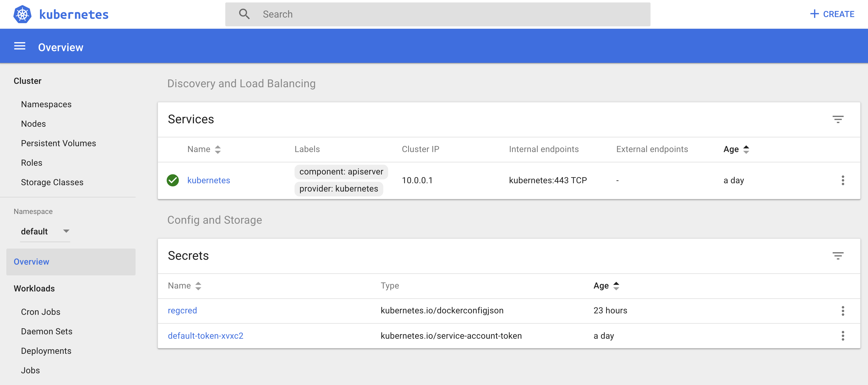The height and width of the screenshot is (385, 868).
Task: Open Deployments from the sidebar
Action: click(46, 351)
